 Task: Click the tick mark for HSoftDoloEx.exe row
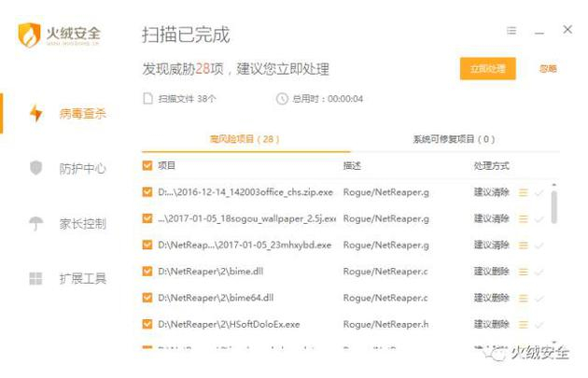pos(539,325)
